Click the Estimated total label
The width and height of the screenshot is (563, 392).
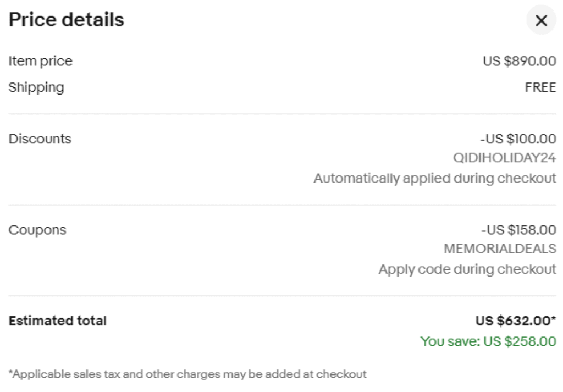click(x=57, y=321)
